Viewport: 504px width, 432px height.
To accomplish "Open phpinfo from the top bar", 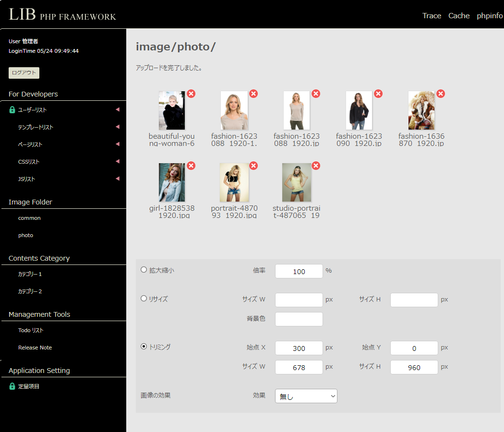I will tap(490, 16).
